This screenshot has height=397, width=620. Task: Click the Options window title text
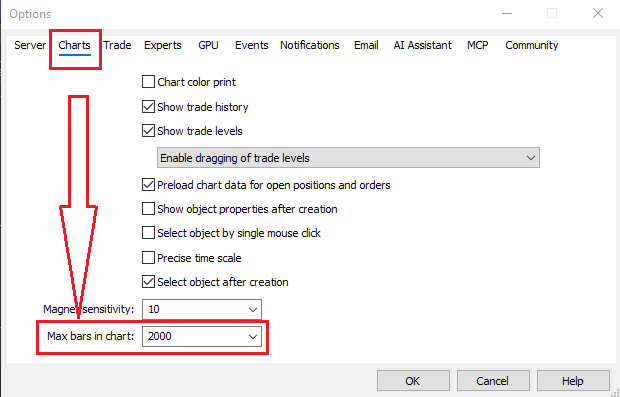tap(30, 14)
